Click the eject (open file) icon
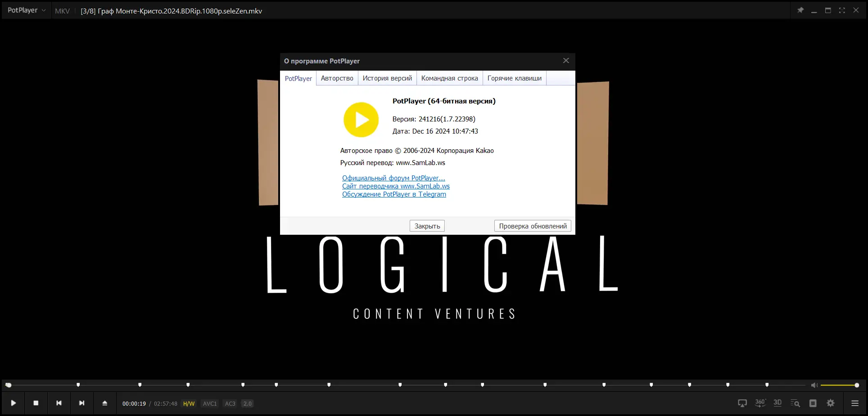The height and width of the screenshot is (416, 868). pyautogui.click(x=105, y=403)
